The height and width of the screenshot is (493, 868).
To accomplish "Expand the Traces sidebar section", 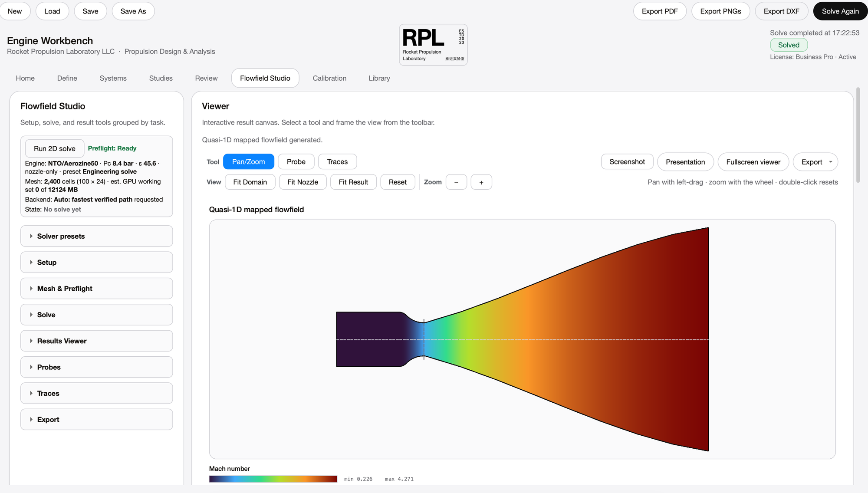I will 96,393.
